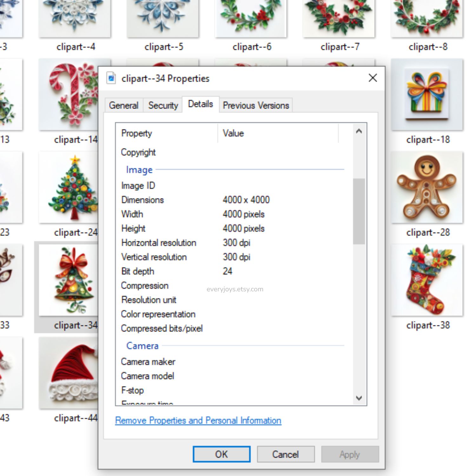The height and width of the screenshot is (476, 476).
Task: Click the clipart--7 file name
Action: point(340,47)
